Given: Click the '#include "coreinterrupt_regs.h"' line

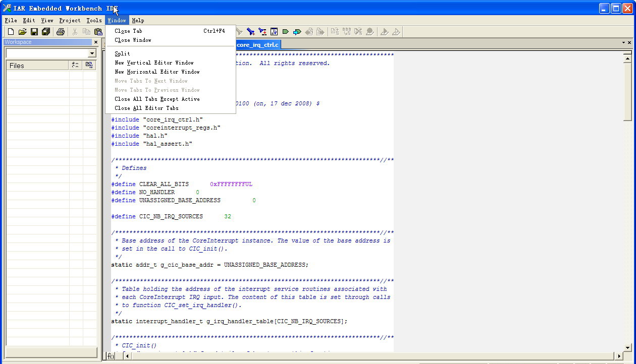Looking at the screenshot, I should 166,128.
